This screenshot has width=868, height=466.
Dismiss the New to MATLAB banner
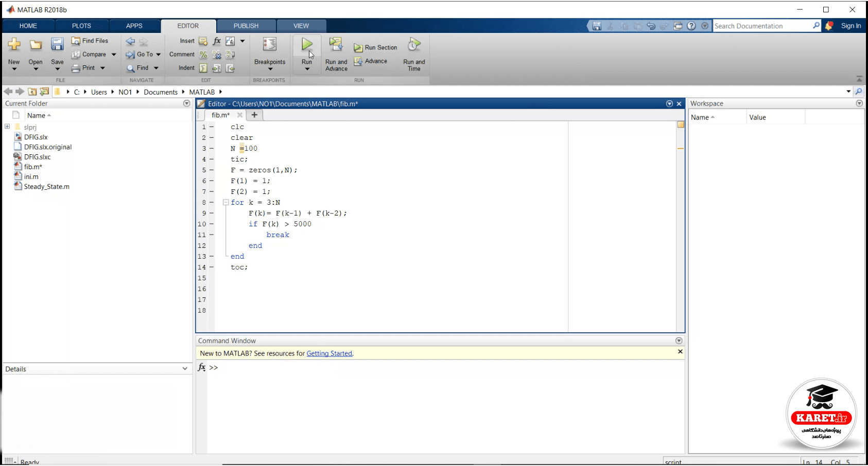[x=680, y=352]
